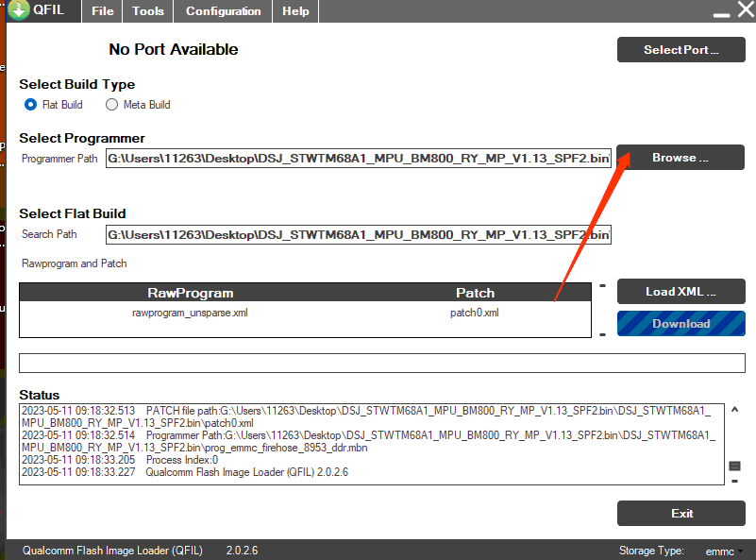Viewport: 756px width, 560px height.
Task: Click the Status log scrollbar thumb
Action: point(735,466)
